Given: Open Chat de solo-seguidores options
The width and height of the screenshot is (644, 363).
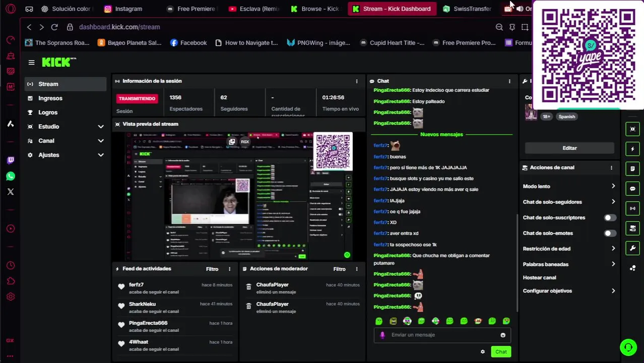Looking at the screenshot, I should tap(569, 202).
